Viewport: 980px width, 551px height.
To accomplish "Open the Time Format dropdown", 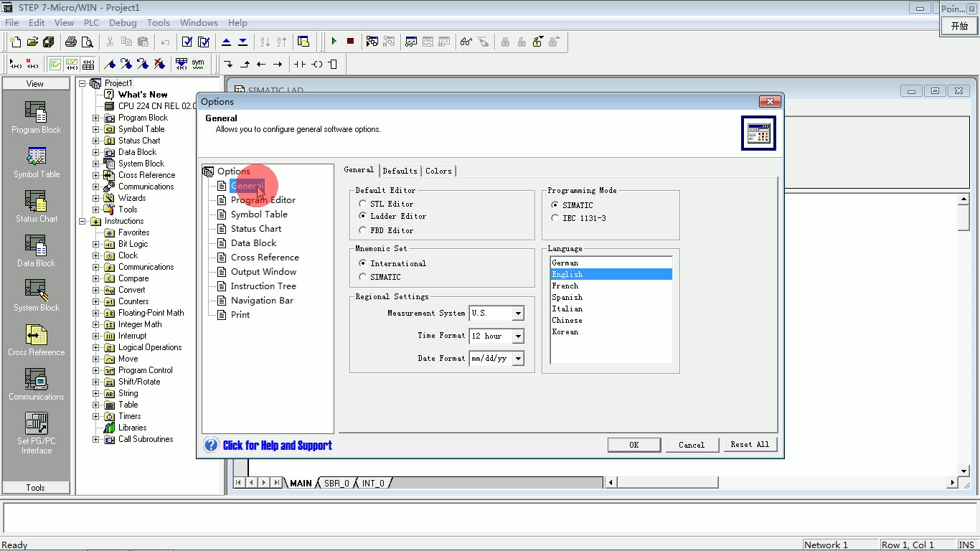I will point(518,336).
